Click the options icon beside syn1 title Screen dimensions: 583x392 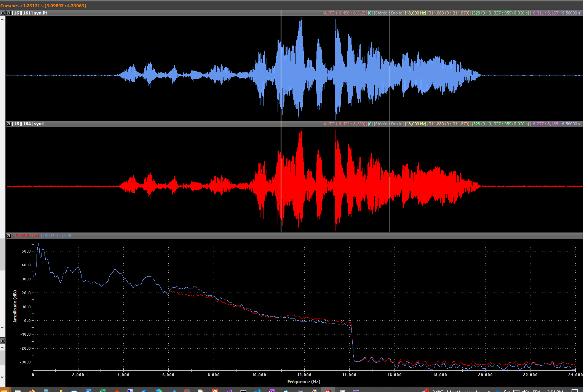pos(8,124)
